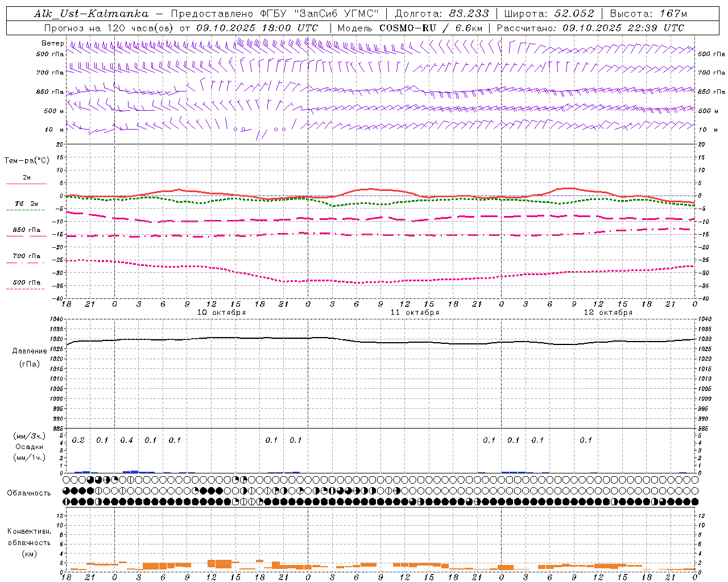This screenshot has width=728, height=582.
Task: Click the Рассчитано: 09.10.2025 22:39 UTC text
Action: click(x=590, y=28)
